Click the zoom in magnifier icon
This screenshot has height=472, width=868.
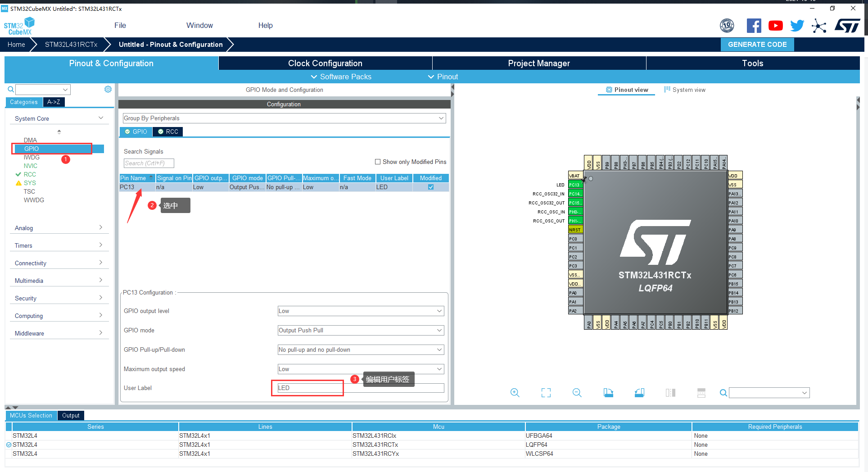(x=515, y=393)
